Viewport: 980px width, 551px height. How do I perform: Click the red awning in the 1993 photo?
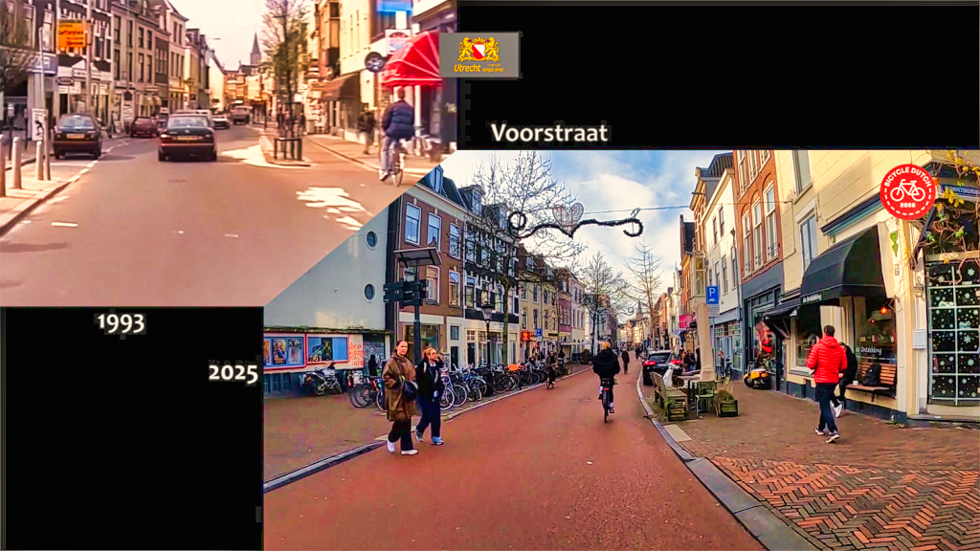click(x=412, y=62)
